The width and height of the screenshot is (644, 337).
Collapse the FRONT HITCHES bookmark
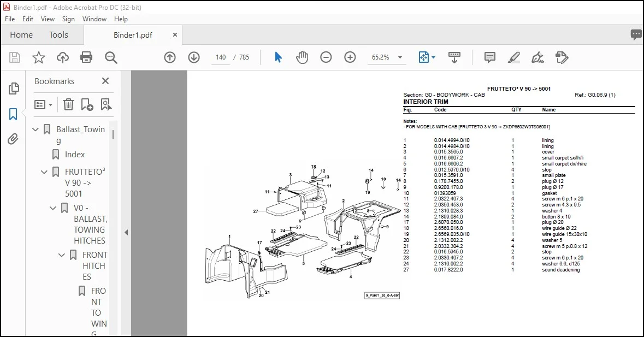tap(62, 255)
